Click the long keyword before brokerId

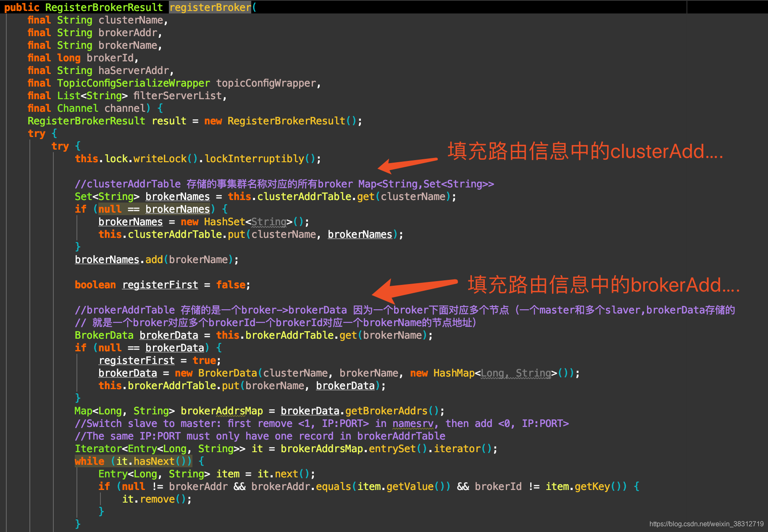pyautogui.click(x=69, y=58)
